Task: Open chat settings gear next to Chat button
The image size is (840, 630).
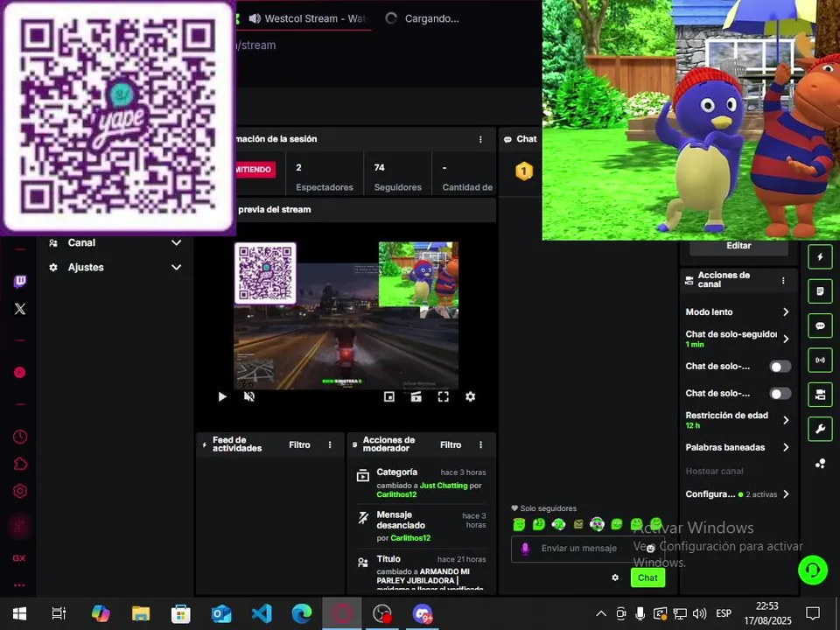Action: pos(615,577)
